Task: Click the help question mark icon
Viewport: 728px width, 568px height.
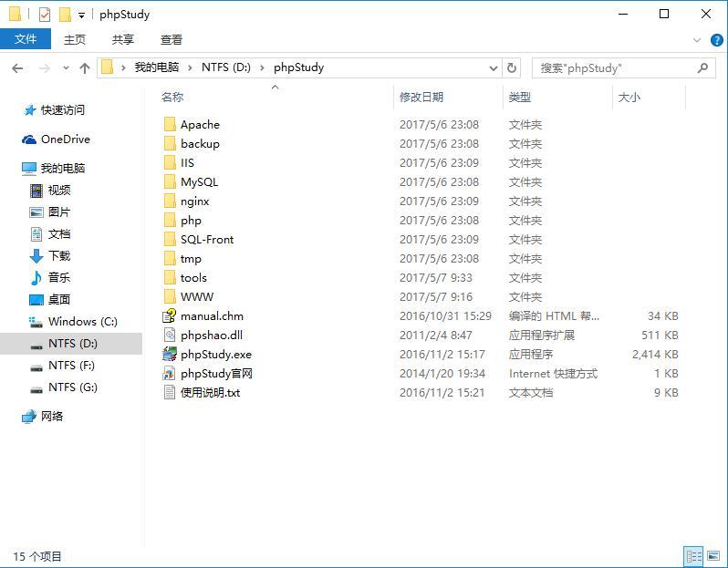Action: [x=716, y=40]
